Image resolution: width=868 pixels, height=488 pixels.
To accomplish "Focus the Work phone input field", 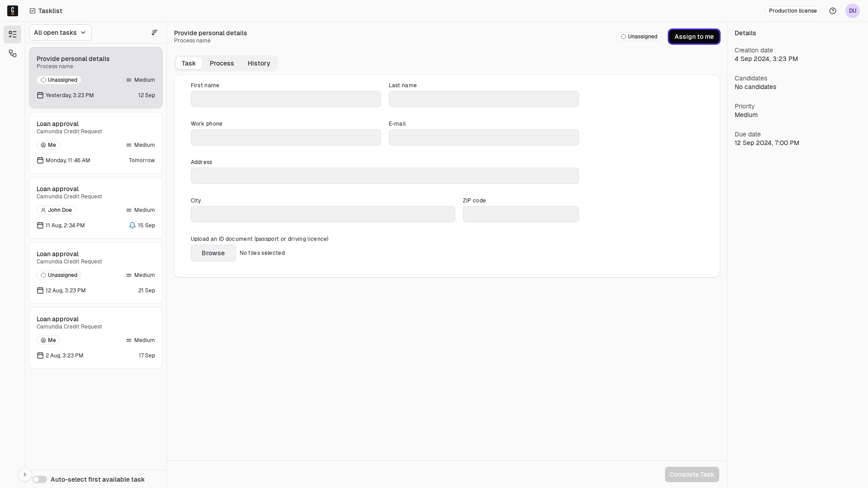I will [286, 137].
